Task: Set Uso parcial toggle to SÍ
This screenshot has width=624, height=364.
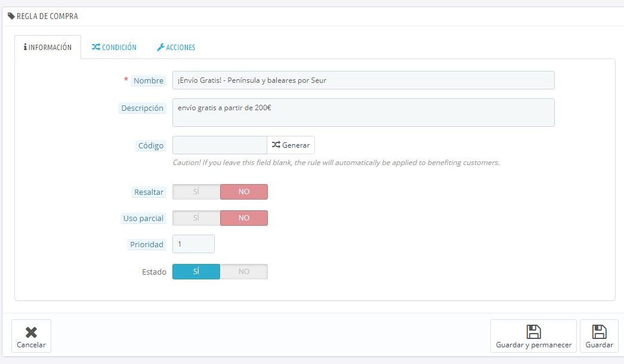Action: (x=196, y=218)
